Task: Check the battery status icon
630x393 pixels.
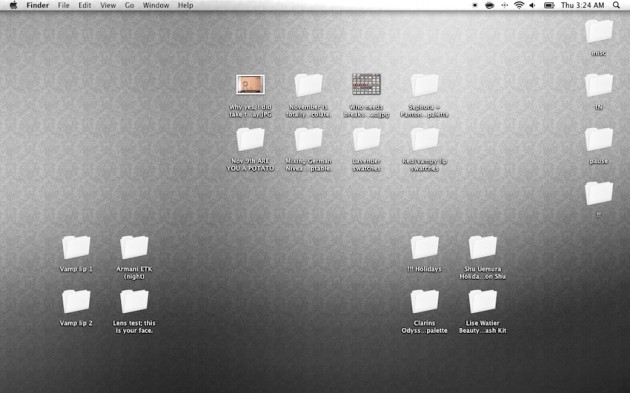Action: (x=549, y=5)
